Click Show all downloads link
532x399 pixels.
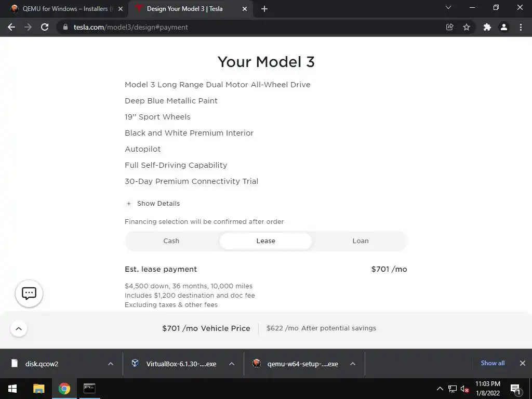493,363
